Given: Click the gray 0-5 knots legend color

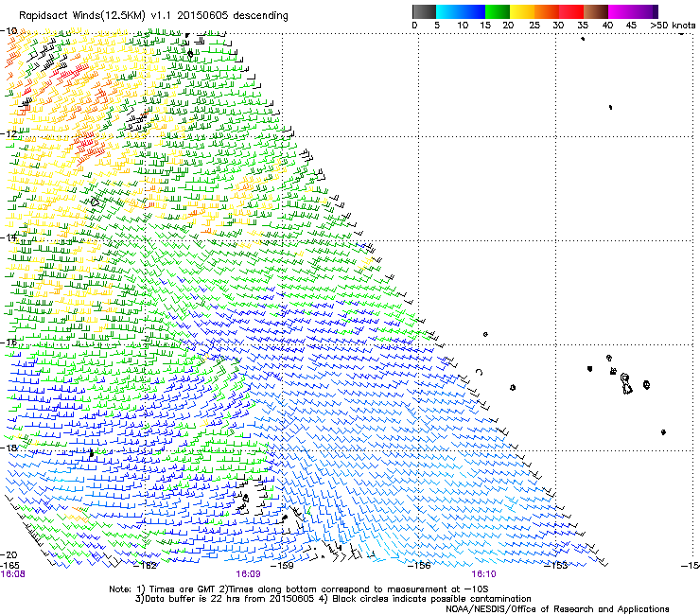Looking at the screenshot, I should (x=424, y=11).
